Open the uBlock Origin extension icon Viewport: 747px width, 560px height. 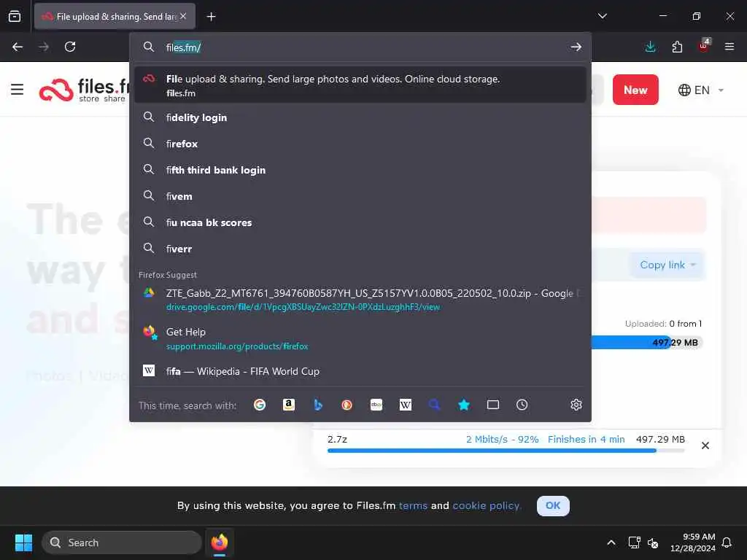pos(704,46)
